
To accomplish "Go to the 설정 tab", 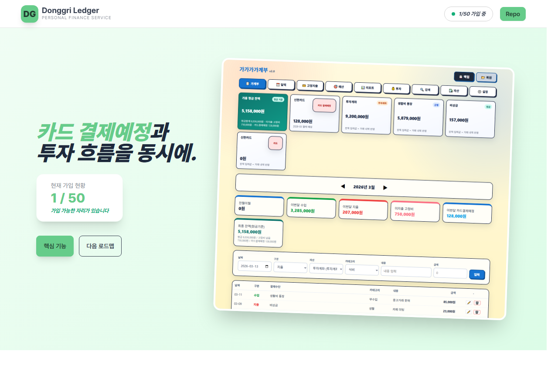I will [483, 91].
